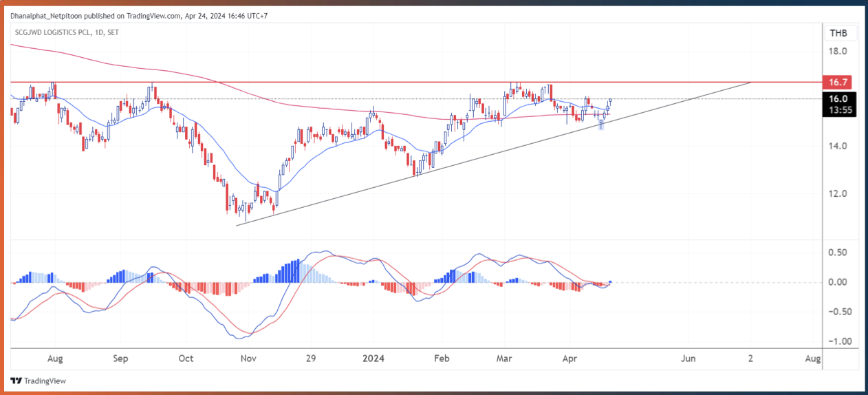This screenshot has height=395, width=868.
Task: Click the Oct time axis label
Action: tap(185, 359)
